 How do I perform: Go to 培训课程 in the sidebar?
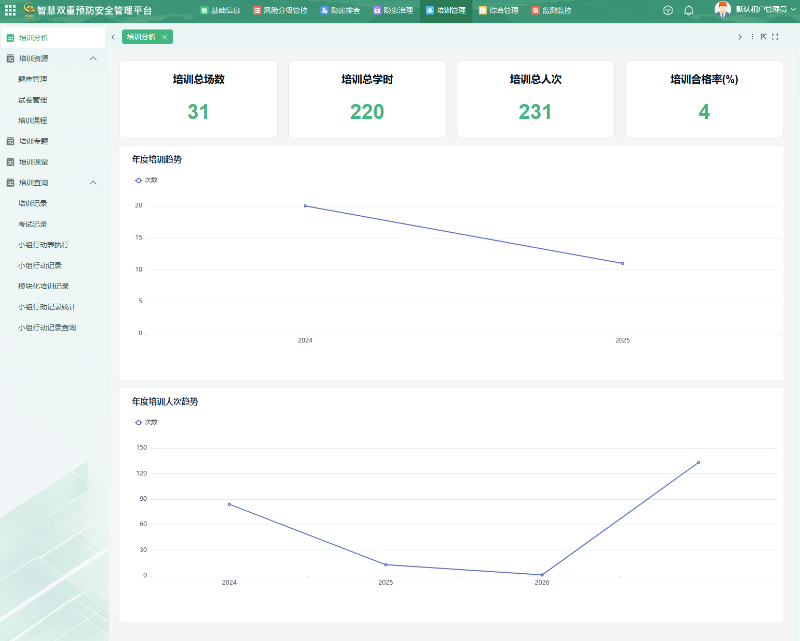click(x=33, y=120)
